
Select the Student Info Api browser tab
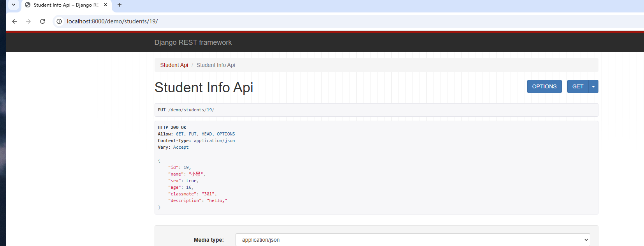66,5
